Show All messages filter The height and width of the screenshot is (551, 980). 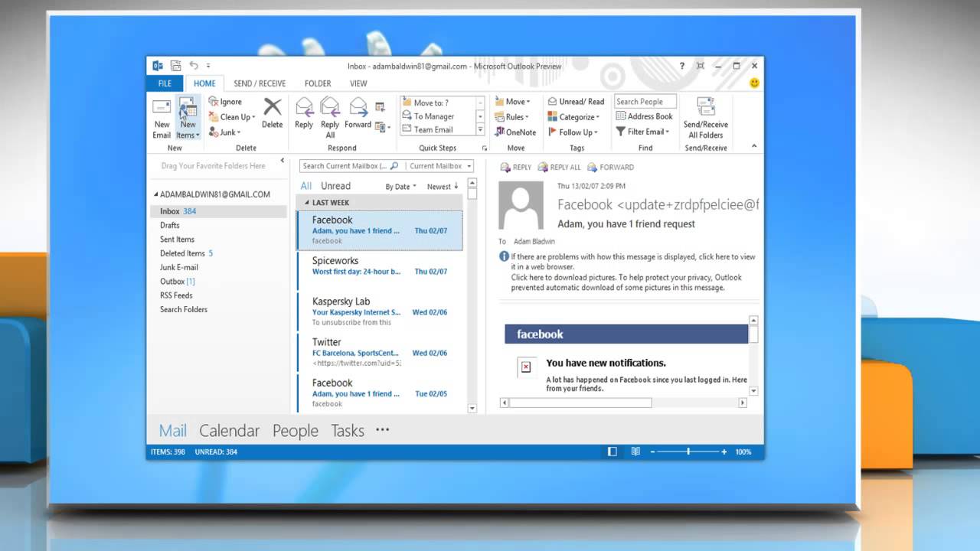tap(306, 186)
